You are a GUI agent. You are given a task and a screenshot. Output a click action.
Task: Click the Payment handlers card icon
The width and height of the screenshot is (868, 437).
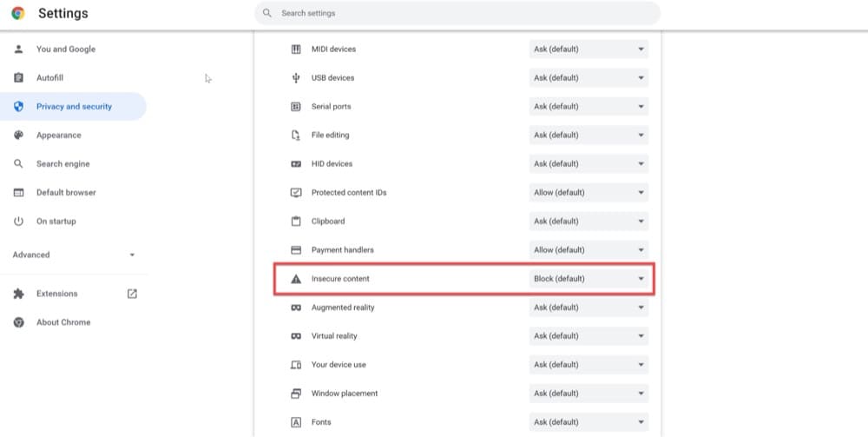coord(296,250)
